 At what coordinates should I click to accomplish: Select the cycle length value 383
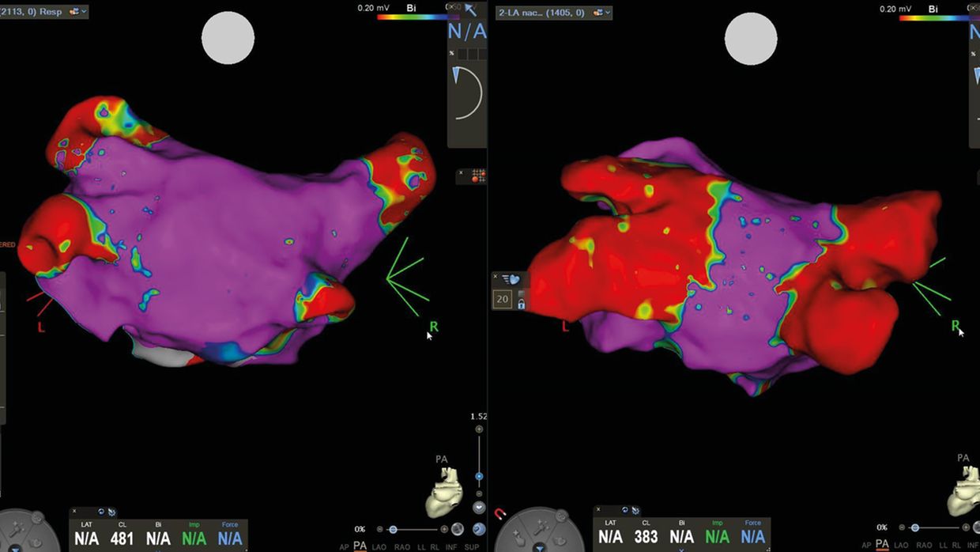646,537
